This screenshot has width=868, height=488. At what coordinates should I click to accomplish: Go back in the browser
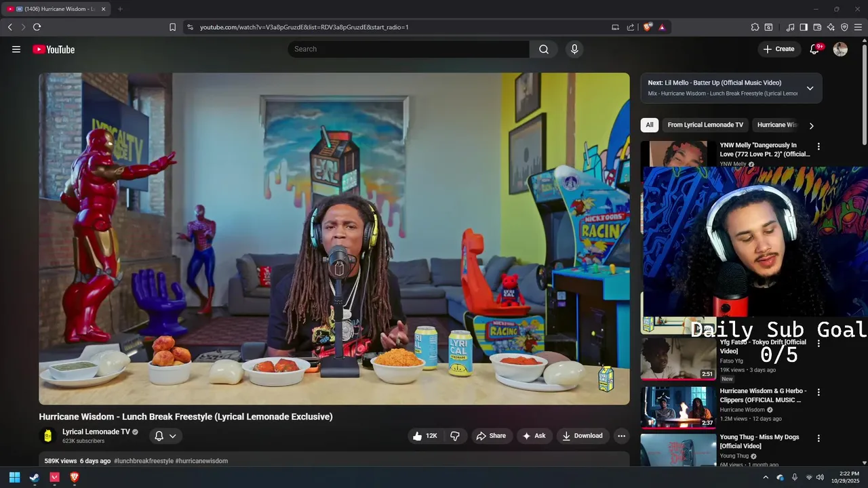9,27
